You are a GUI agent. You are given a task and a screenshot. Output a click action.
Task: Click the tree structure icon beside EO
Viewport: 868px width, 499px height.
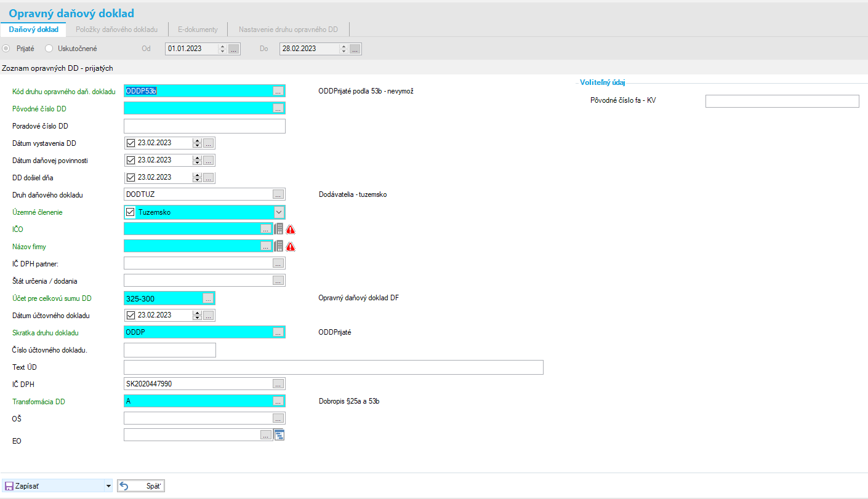coord(279,435)
